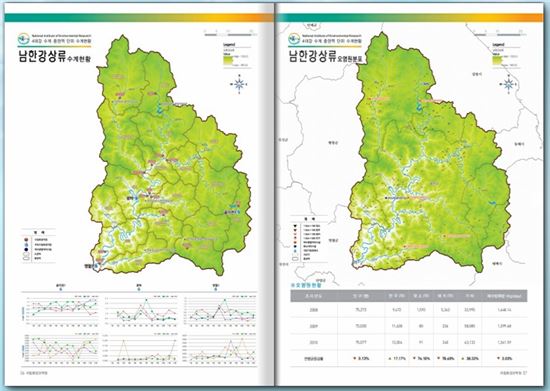Click the institute logo on the right page

pos(294,39)
